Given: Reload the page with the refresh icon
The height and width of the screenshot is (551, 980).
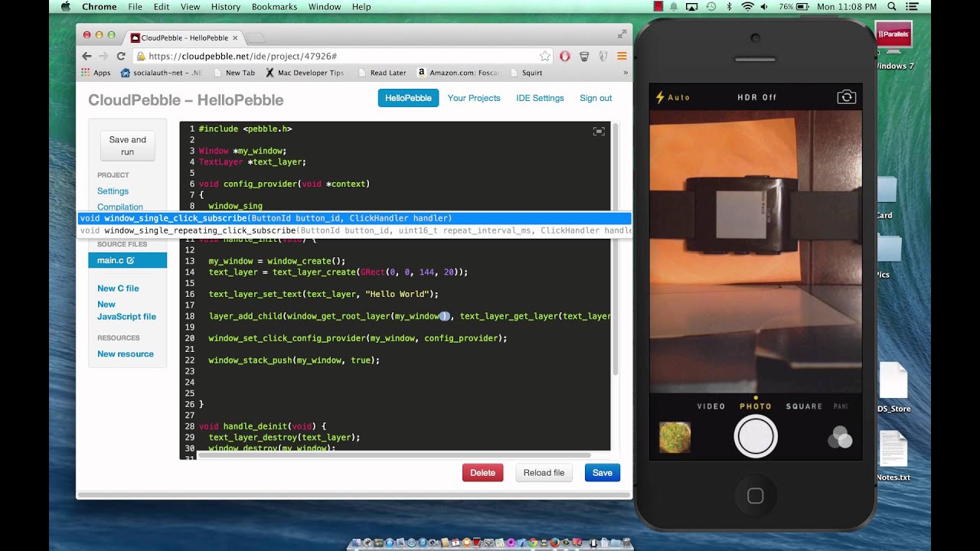Looking at the screenshot, I should tap(121, 56).
